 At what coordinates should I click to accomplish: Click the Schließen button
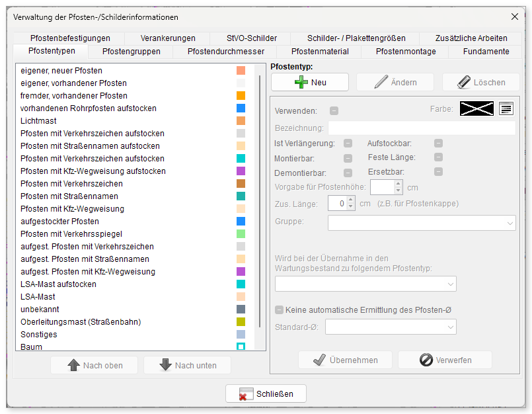(x=266, y=393)
